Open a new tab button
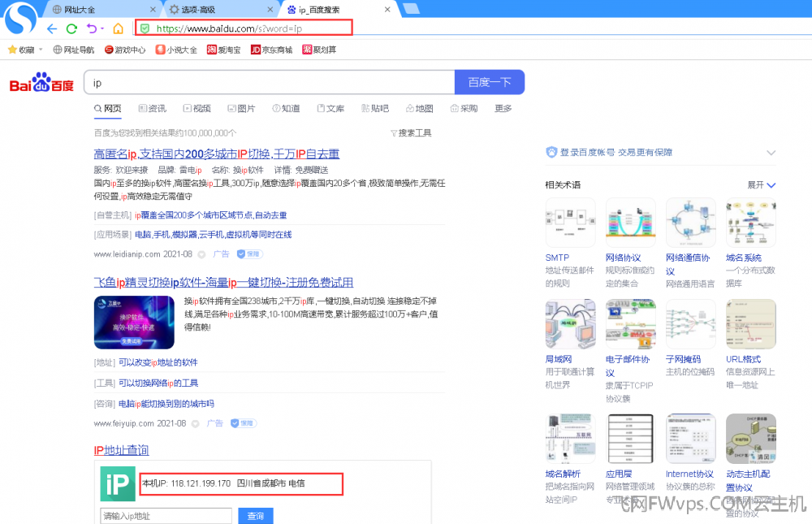The width and height of the screenshot is (812, 524). pyautogui.click(x=411, y=9)
